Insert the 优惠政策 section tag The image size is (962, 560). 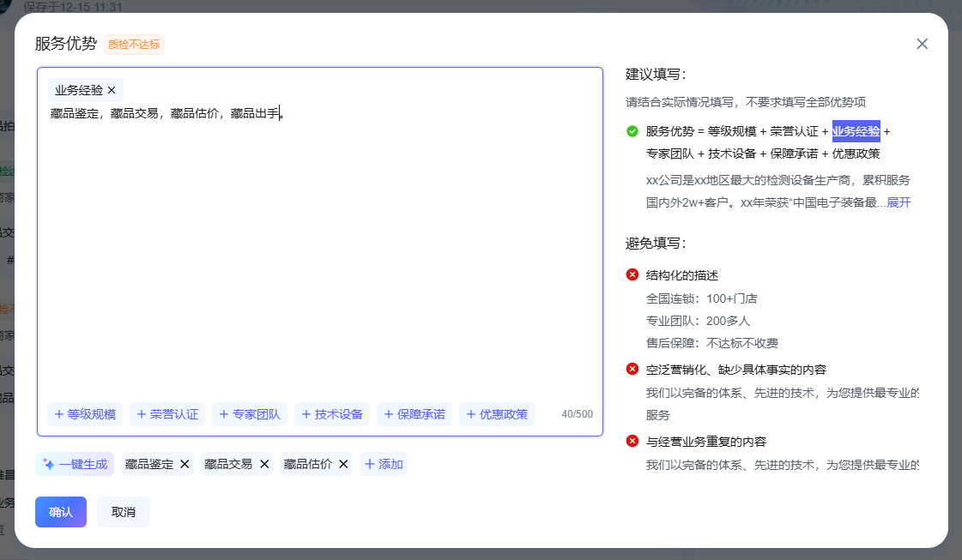point(496,414)
